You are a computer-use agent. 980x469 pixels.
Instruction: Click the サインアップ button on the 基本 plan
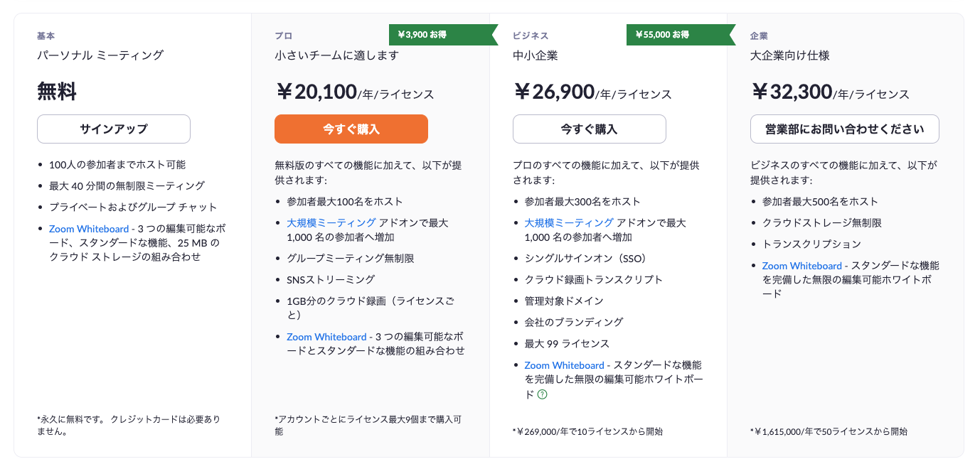click(x=113, y=129)
